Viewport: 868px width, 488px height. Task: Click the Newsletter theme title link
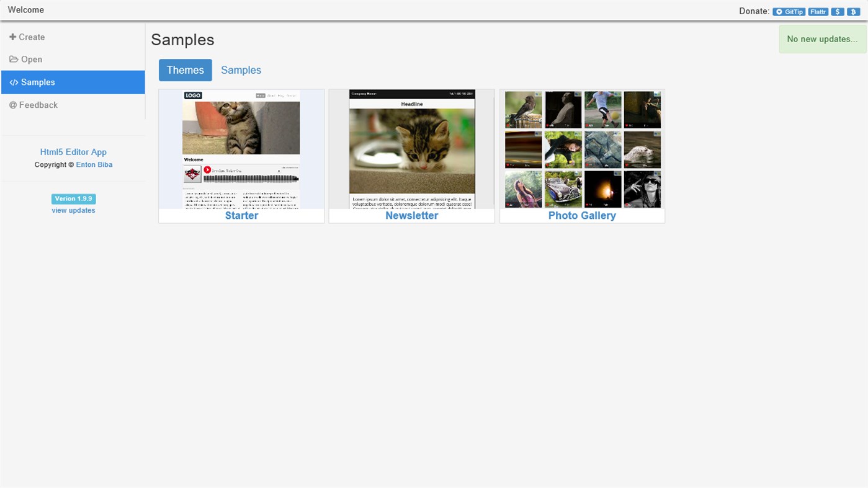pos(412,216)
